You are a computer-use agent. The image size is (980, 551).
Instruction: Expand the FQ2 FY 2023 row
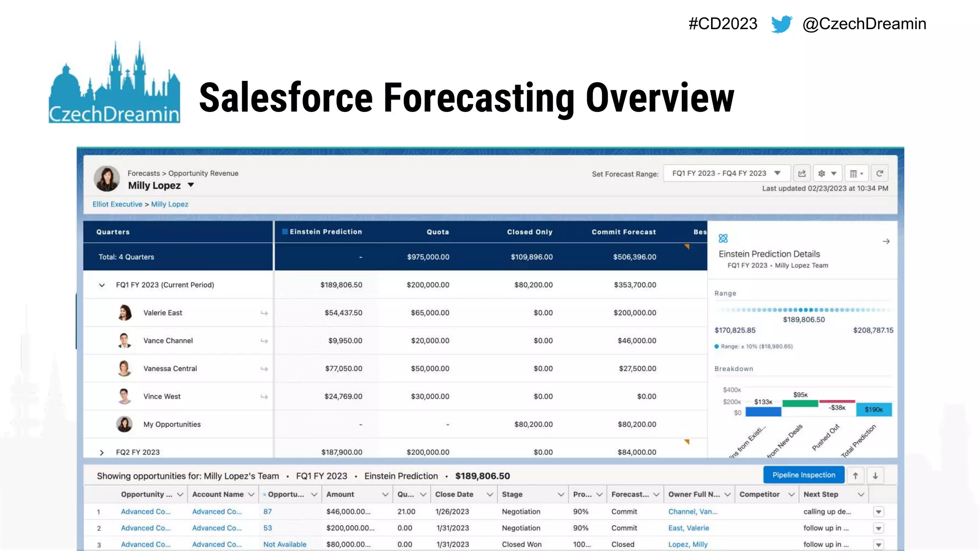102,452
